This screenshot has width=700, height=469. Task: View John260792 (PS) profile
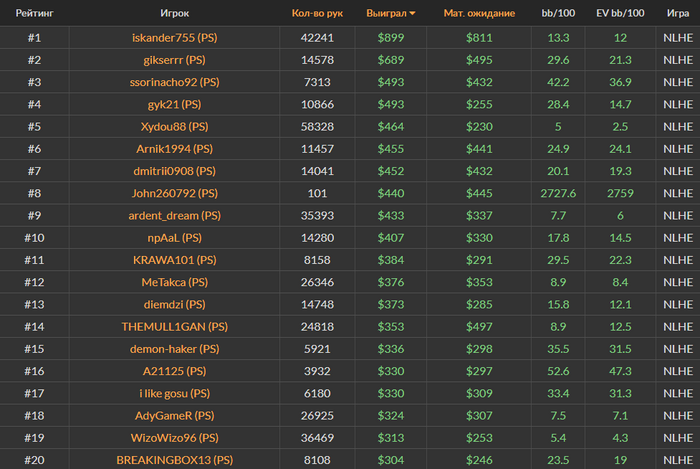[175, 193]
